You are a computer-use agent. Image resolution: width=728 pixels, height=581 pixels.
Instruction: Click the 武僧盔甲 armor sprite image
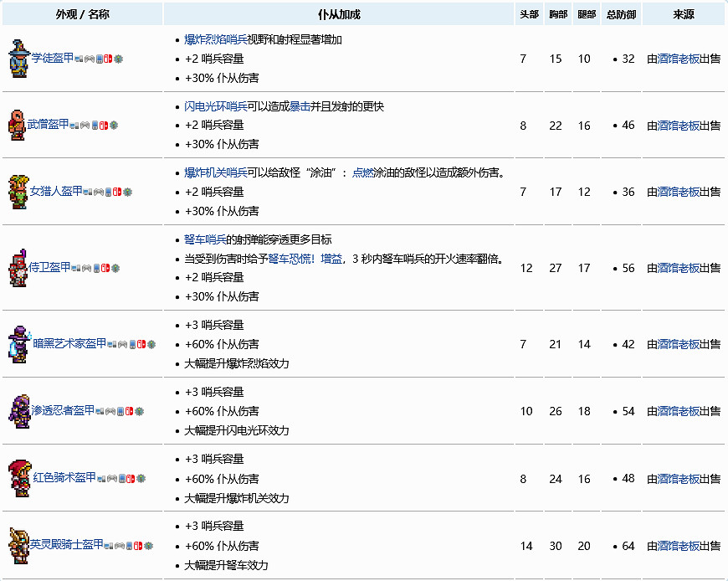[x=17, y=126]
